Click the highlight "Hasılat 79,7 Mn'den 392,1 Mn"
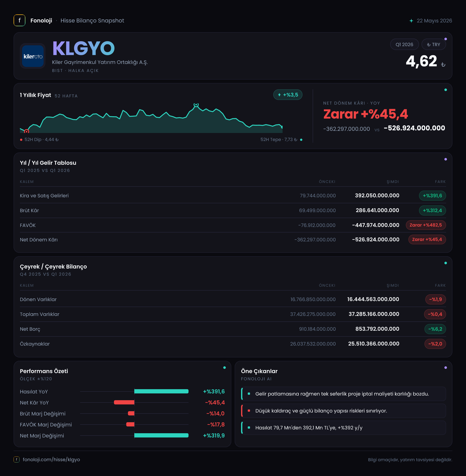Screen dimensions: 466x476 343,428
